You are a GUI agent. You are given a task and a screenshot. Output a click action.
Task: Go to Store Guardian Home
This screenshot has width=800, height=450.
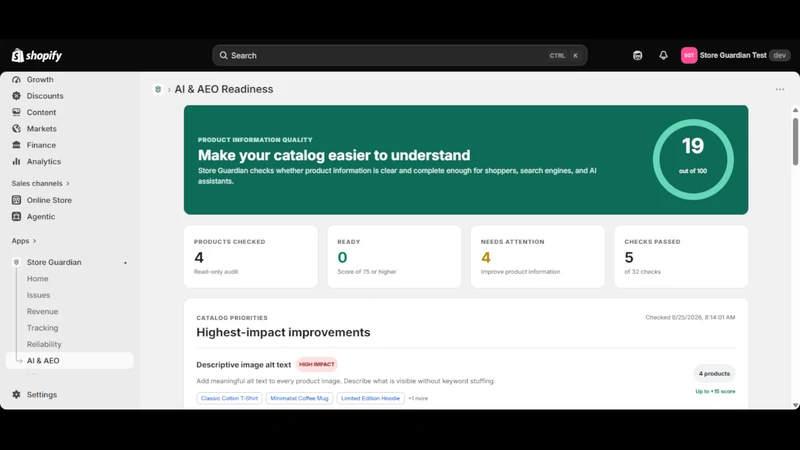coord(38,279)
